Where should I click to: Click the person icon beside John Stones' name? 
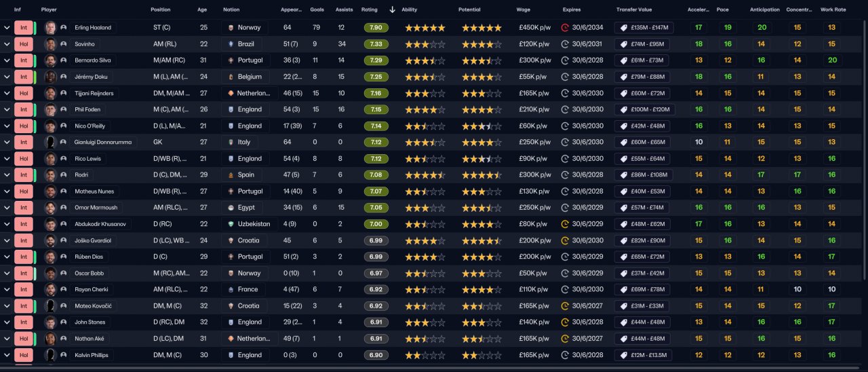tap(64, 322)
